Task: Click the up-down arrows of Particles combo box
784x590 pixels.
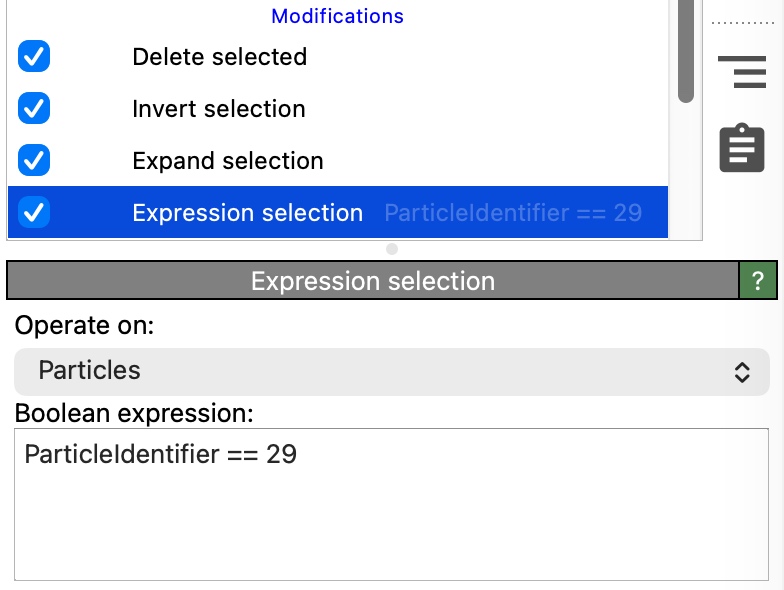Action: [742, 372]
